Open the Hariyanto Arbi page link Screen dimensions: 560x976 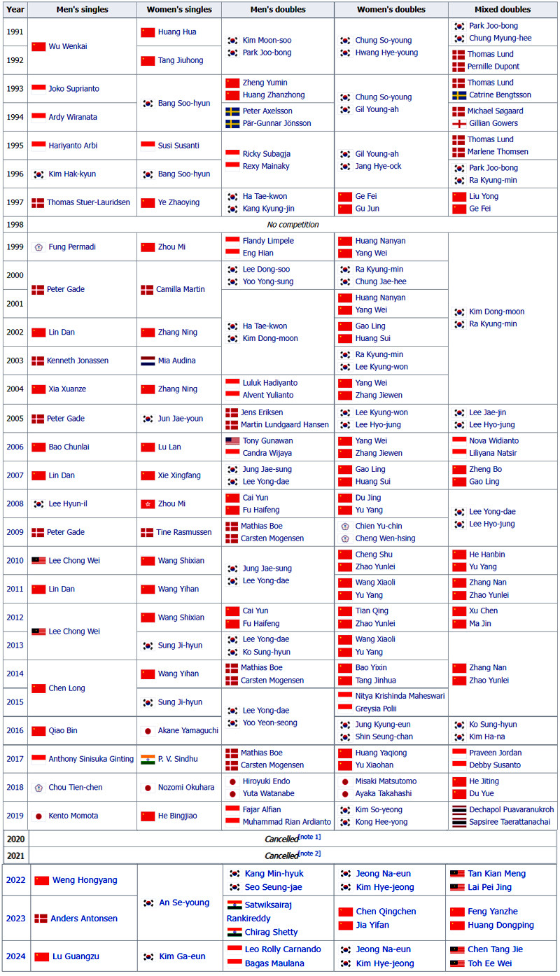point(74,146)
